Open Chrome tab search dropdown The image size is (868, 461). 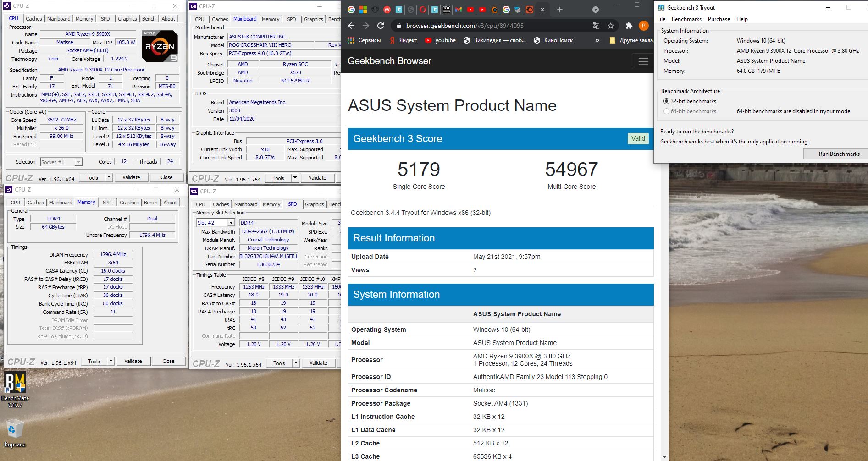coord(595,10)
